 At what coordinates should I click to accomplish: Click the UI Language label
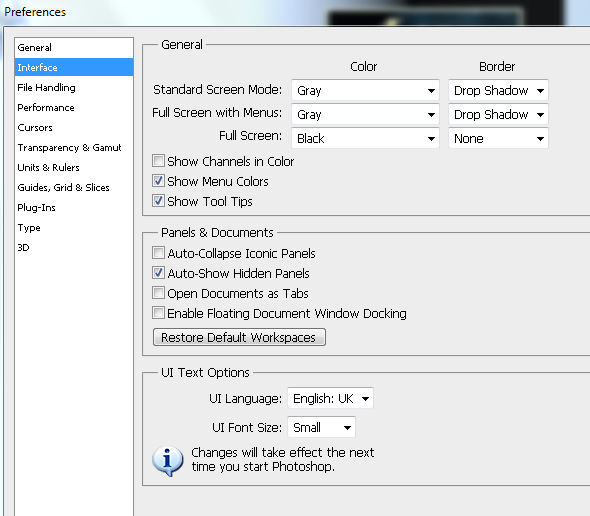click(x=245, y=399)
